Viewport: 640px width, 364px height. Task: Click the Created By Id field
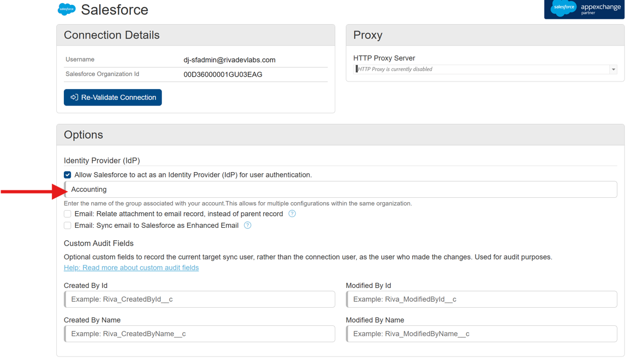pyautogui.click(x=200, y=299)
